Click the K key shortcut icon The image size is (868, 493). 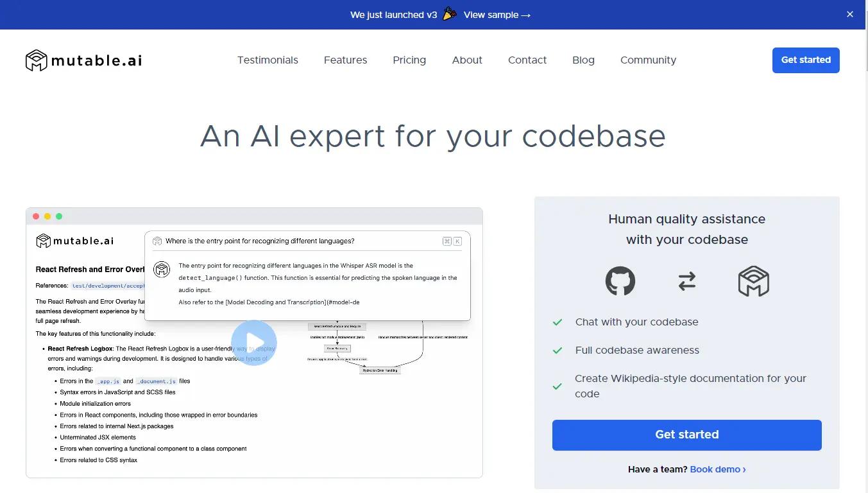coord(457,241)
